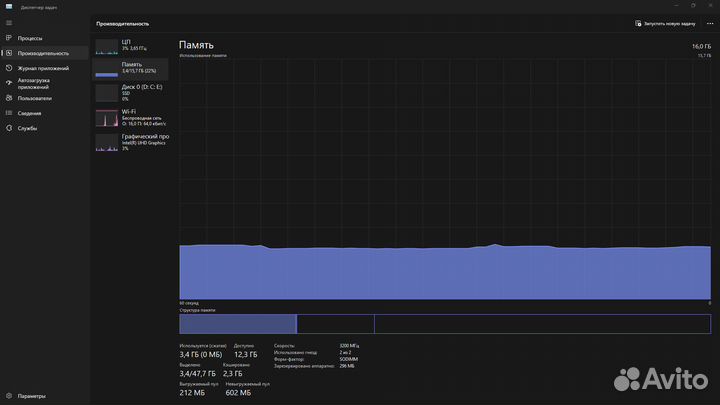The height and width of the screenshot is (405, 720).
Task: Go to Автозагрузка приложений startup icon
Action: coord(8,83)
